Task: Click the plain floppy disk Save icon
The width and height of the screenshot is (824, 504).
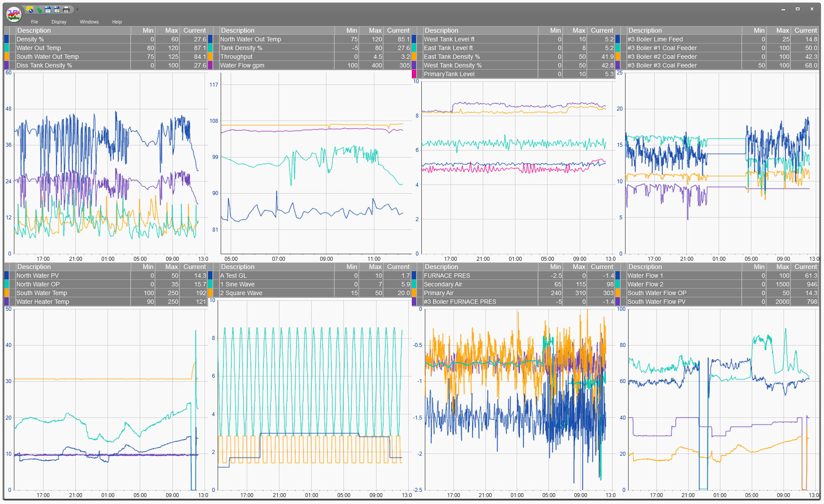Action: coord(48,10)
